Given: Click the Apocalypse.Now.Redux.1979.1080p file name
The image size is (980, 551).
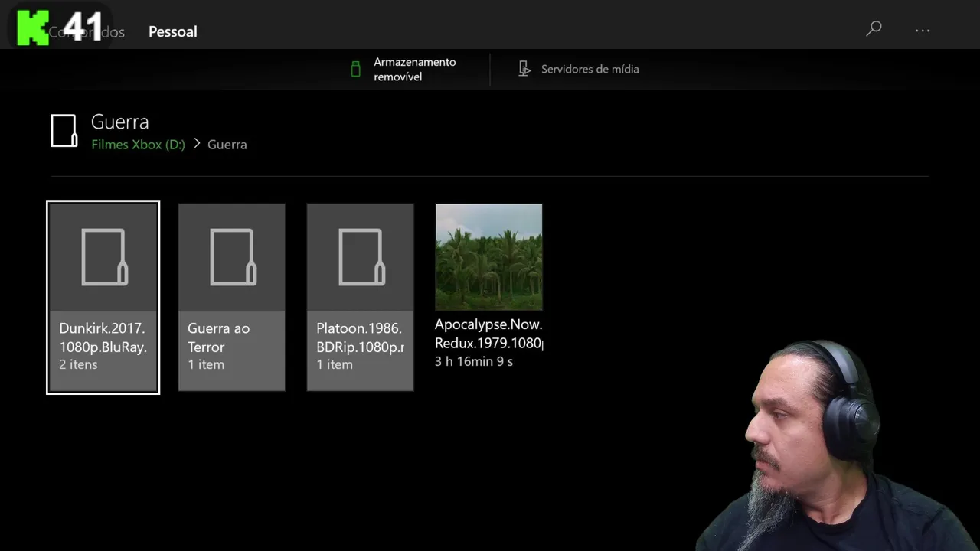Looking at the screenshot, I should coord(489,334).
